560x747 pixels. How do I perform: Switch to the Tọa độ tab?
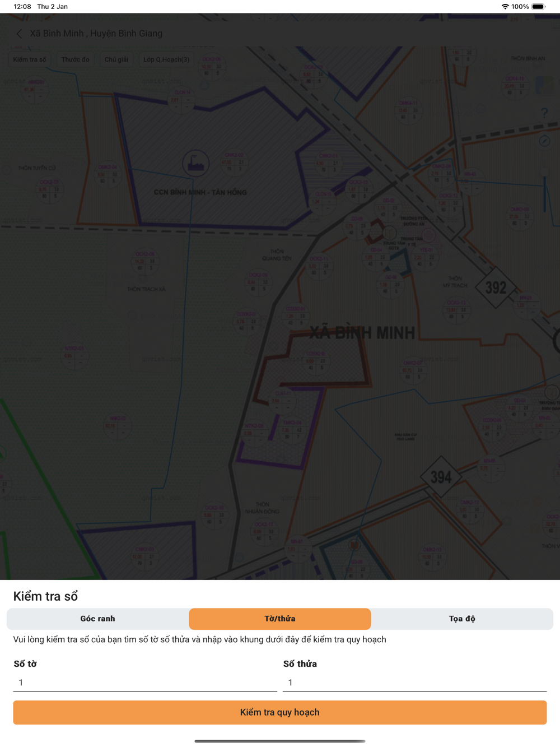pyautogui.click(x=462, y=619)
